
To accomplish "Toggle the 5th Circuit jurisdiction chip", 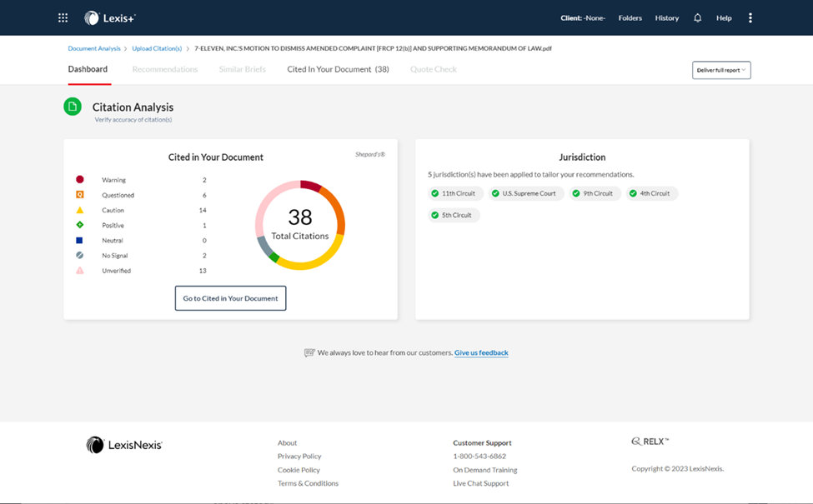I will pos(454,216).
